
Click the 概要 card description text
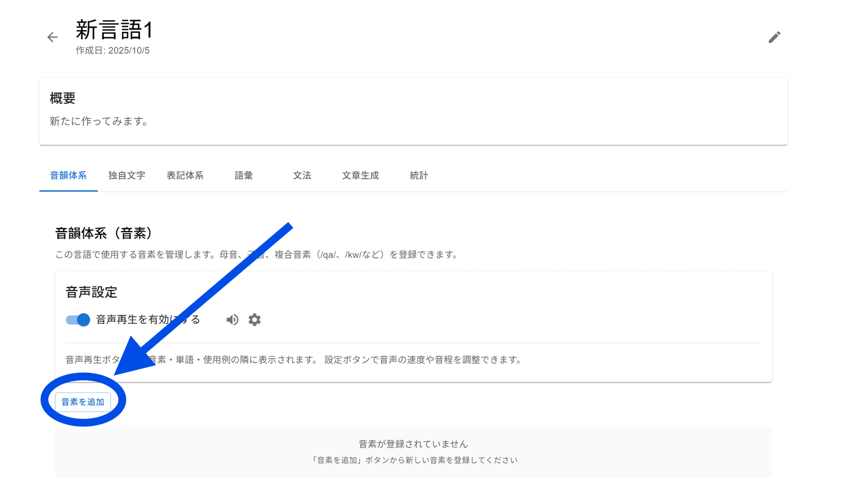99,121
